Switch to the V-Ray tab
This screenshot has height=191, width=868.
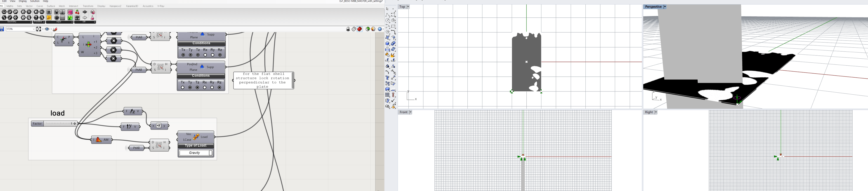(x=161, y=6)
